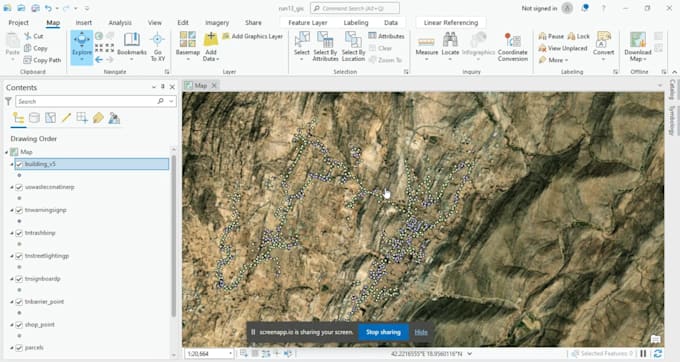Open Select By Attributes
680x362 pixels.
pos(325,47)
